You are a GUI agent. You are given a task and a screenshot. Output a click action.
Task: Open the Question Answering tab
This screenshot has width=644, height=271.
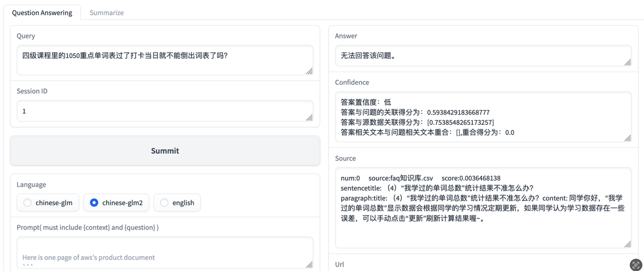(42, 13)
